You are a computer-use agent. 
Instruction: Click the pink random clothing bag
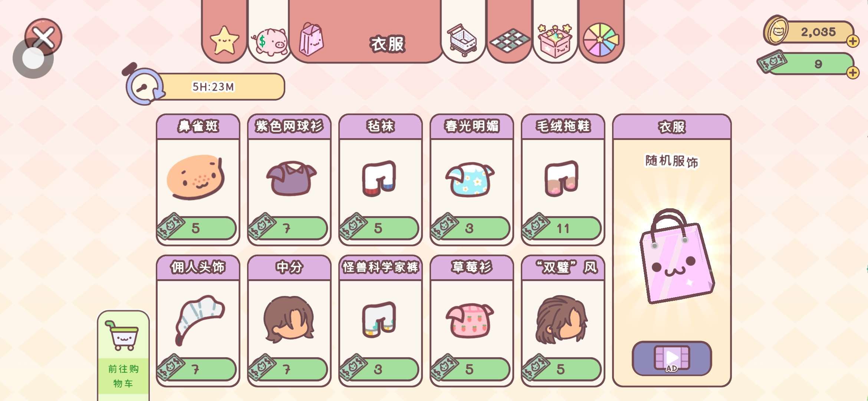tap(677, 256)
